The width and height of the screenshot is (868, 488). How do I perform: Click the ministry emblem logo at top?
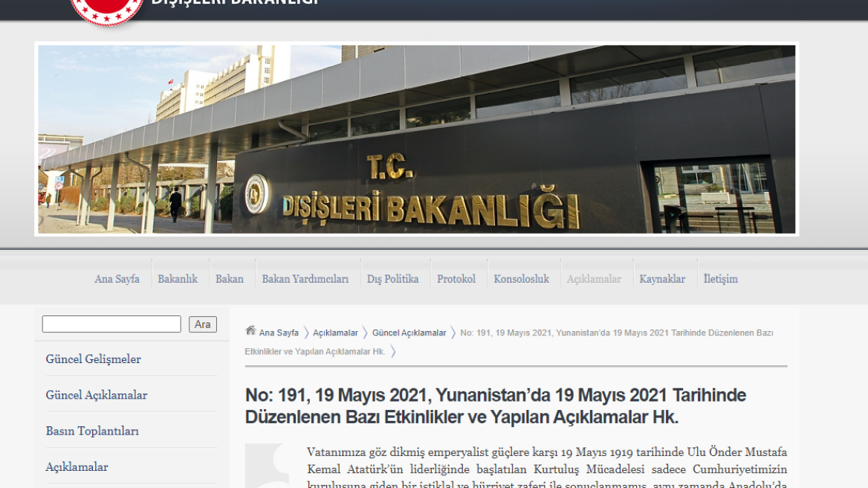pyautogui.click(x=106, y=10)
